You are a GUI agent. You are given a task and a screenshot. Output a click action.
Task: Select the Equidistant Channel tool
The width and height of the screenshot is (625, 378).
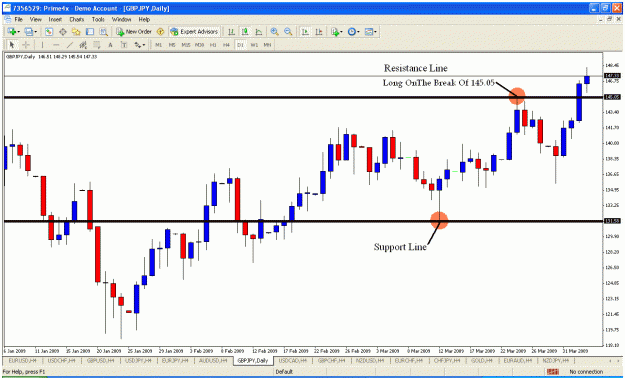[83, 45]
